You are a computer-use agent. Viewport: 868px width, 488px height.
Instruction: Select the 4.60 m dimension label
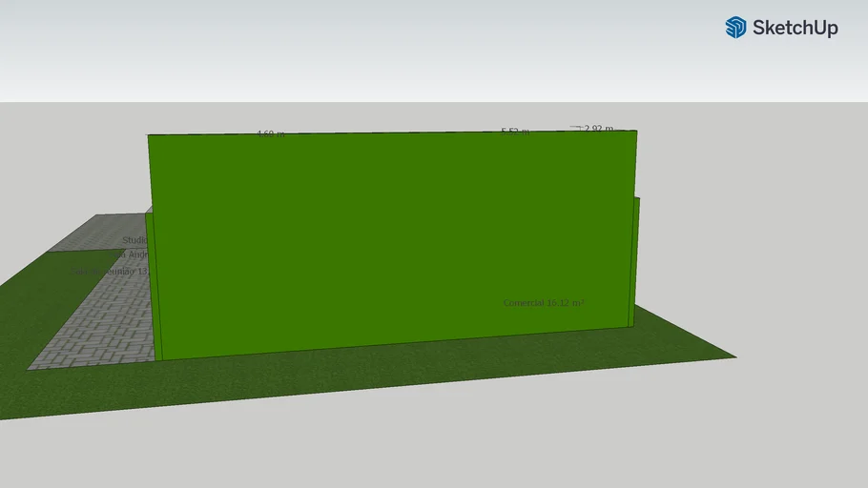(x=270, y=134)
